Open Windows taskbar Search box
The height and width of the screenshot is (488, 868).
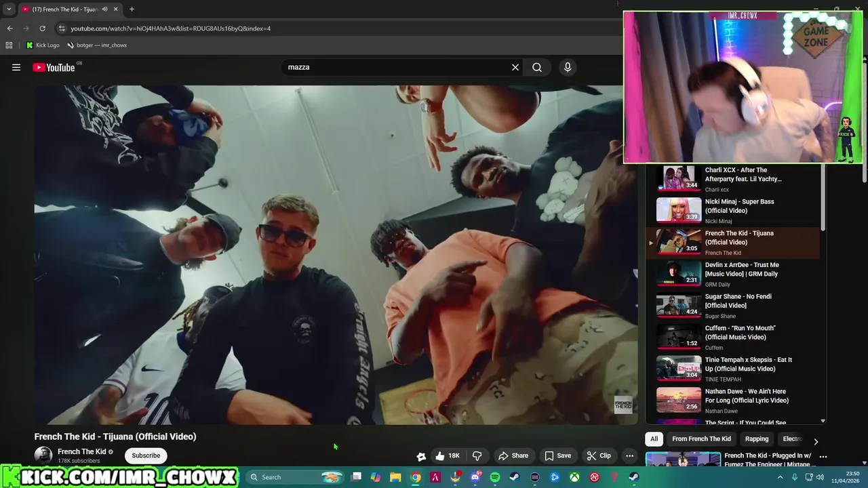[296, 477]
